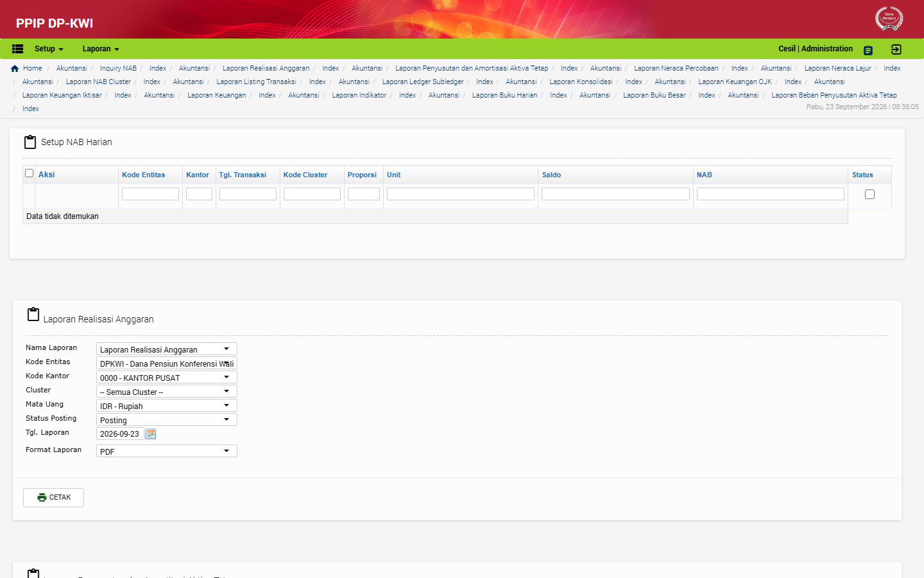Open Laporan Keuangan OJK breadcrumb link
The width and height of the screenshot is (924, 578).
(735, 82)
